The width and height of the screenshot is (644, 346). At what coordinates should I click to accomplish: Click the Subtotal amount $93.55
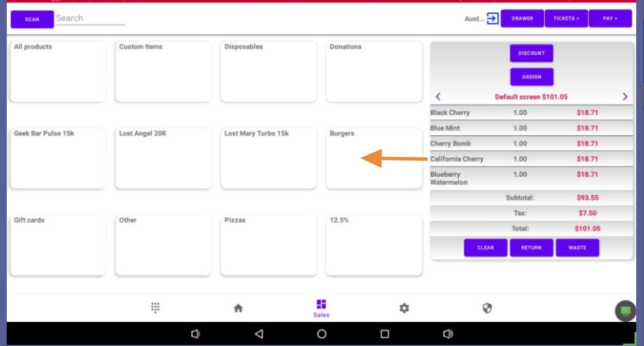point(587,198)
